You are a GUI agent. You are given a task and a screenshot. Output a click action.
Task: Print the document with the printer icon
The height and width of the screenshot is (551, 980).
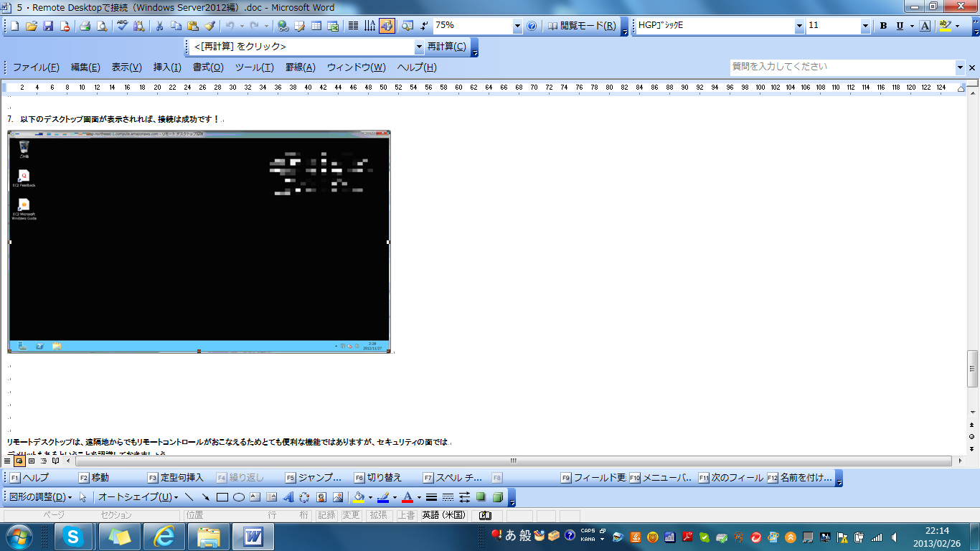tap(85, 26)
